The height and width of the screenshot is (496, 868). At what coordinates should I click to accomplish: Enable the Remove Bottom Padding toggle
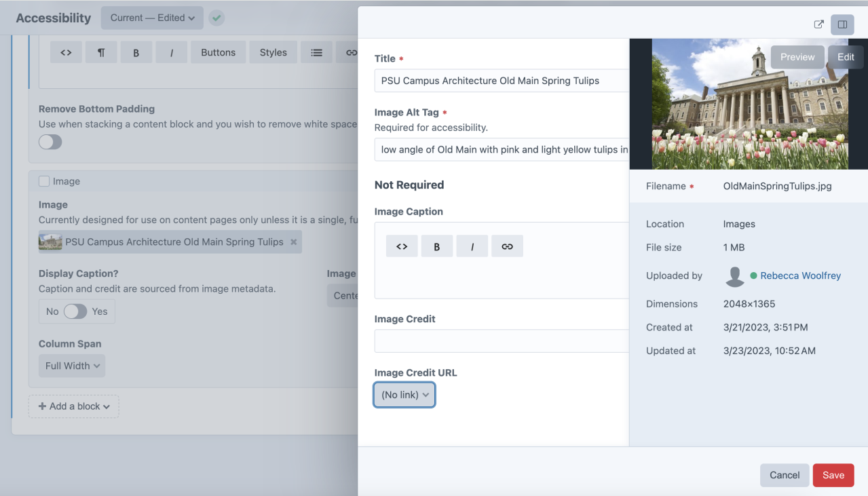50,142
